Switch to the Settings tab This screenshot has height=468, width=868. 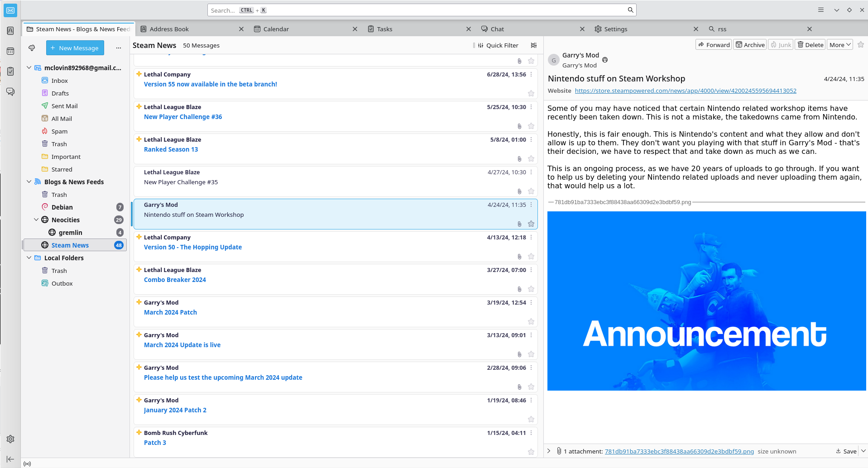[616, 29]
